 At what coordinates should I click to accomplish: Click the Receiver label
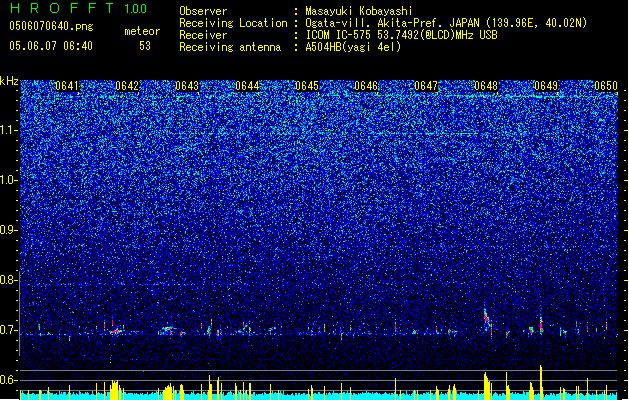point(203,35)
